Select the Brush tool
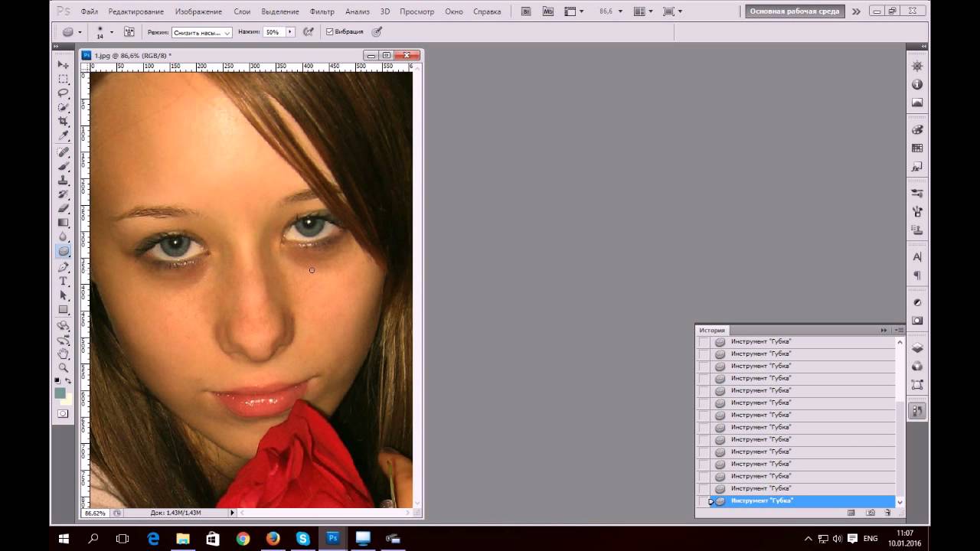Viewport: 980px width, 551px height. 64,166
